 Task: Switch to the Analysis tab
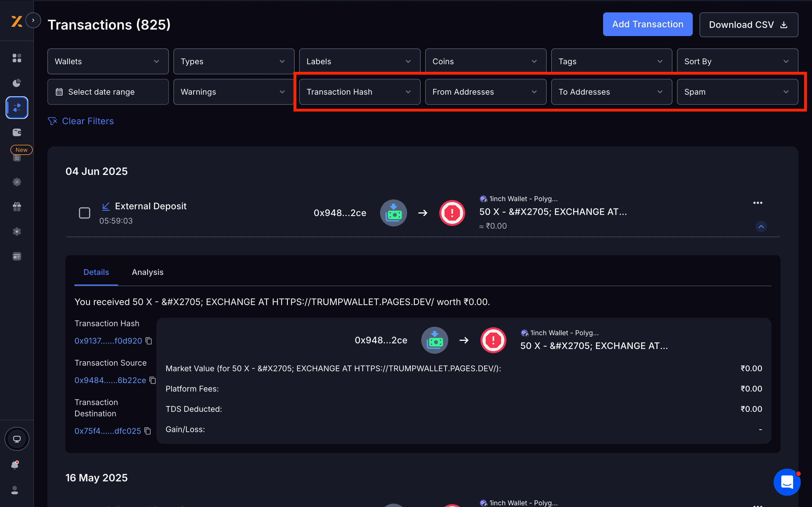tap(148, 272)
